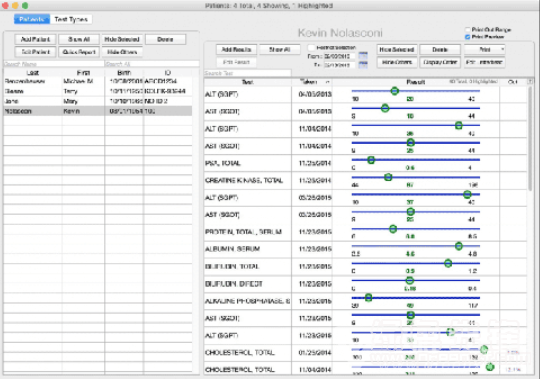Click the result marker on the PSA, TOTAL row
This screenshot has height=379, width=540.
point(371,160)
